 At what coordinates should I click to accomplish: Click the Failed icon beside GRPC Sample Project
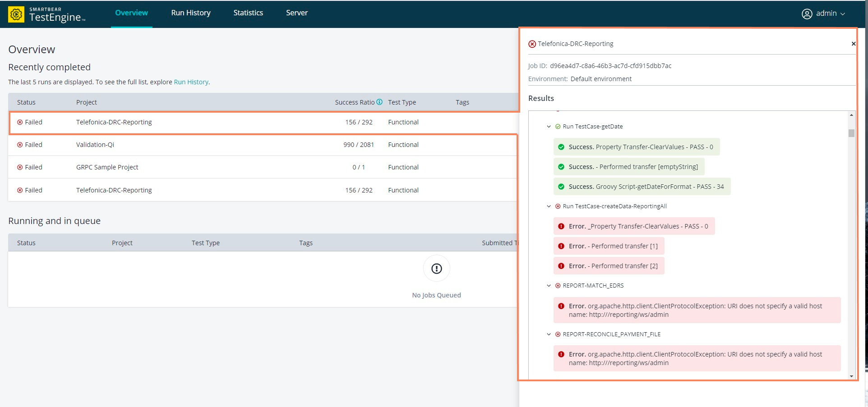pos(19,167)
